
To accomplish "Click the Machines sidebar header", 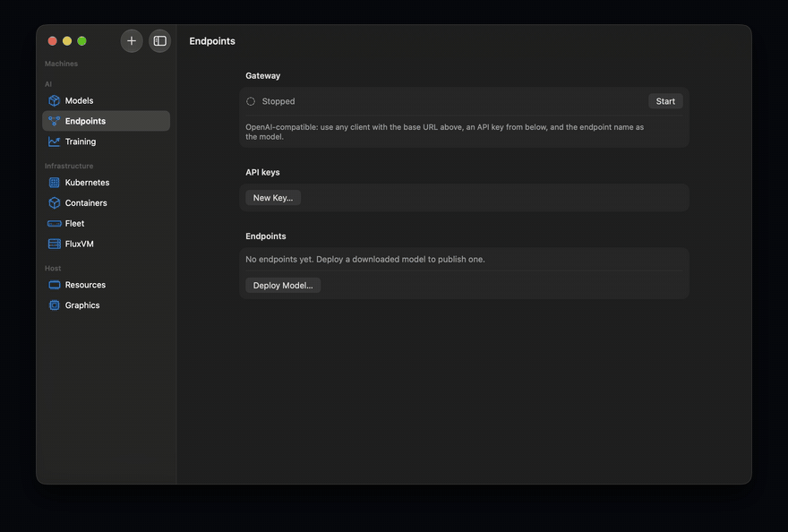I will click(61, 64).
